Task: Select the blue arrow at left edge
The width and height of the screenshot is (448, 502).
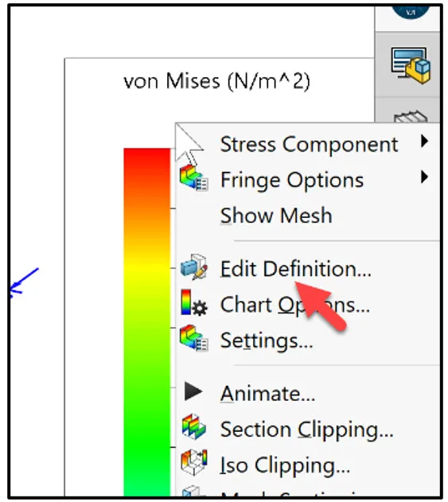Action: tap(24, 282)
